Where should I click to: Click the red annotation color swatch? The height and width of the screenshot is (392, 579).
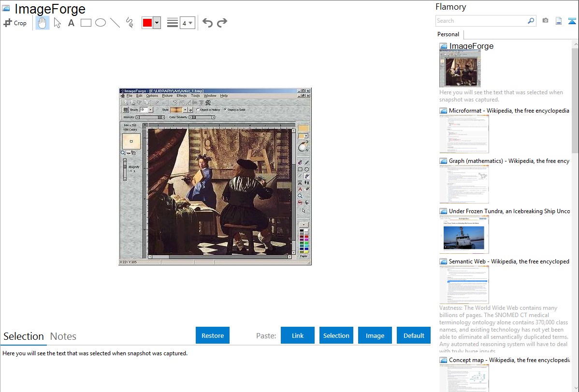[147, 23]
